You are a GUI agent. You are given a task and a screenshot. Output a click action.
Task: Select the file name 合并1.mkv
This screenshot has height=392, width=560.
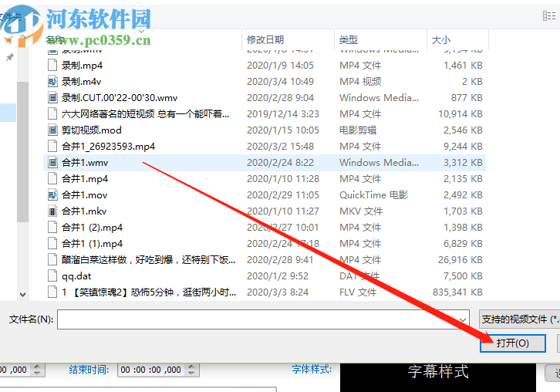coord(84,211)
